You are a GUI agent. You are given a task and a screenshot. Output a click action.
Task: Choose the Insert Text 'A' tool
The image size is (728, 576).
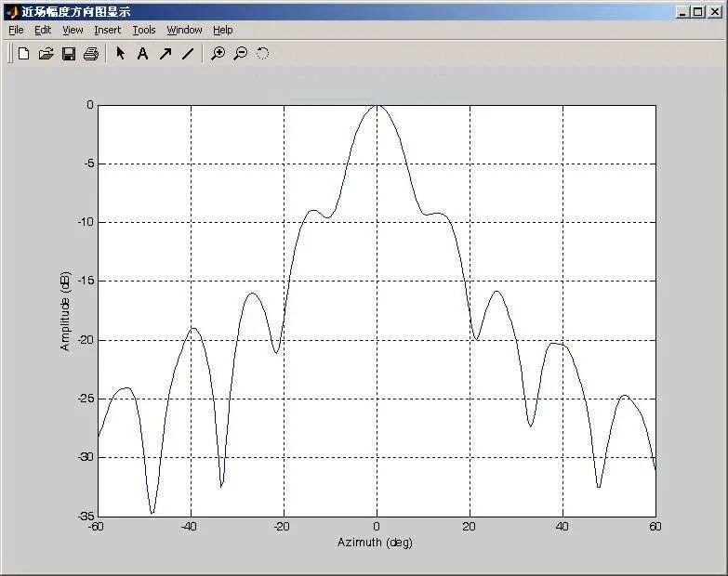point(143,54)
